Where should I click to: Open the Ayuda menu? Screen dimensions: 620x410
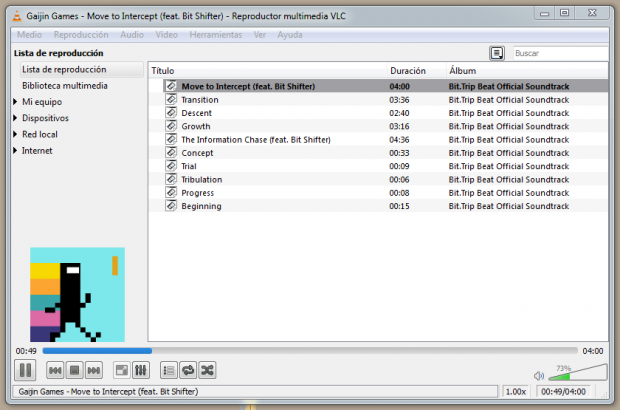pyautogui.click(x=290, y=35)
